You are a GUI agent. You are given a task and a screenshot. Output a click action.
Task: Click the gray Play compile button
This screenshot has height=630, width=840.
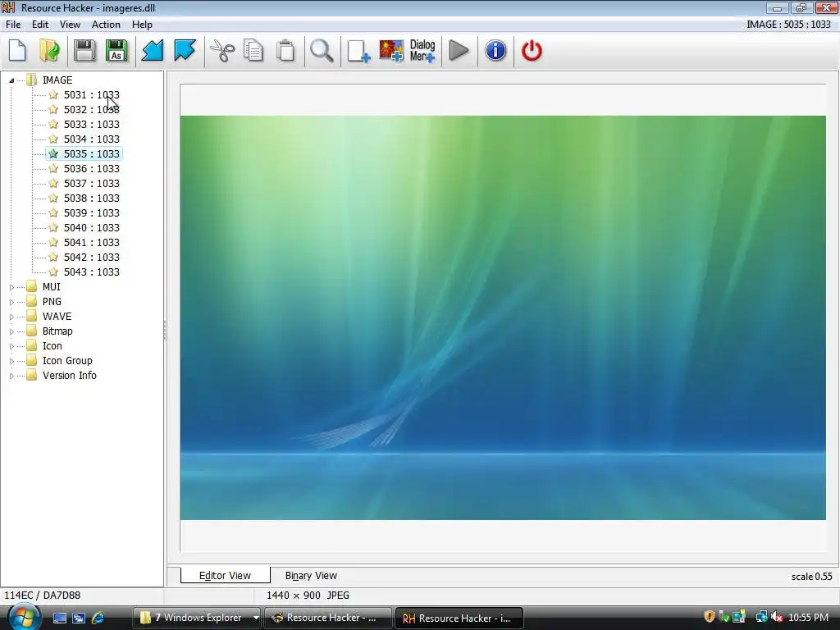[459, 51]
